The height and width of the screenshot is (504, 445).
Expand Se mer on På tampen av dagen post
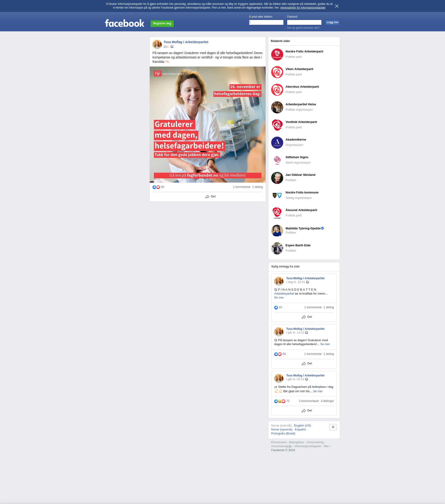click(x=325, y=344)
